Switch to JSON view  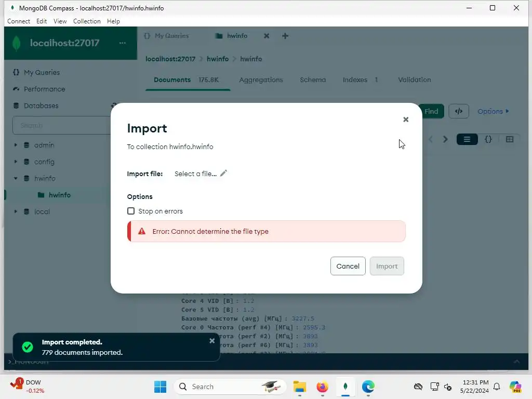pyautogui.click(x=488, y=139)
